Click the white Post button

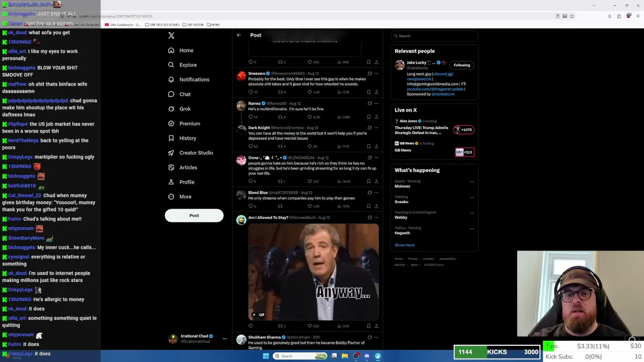[x=194, y=215]
